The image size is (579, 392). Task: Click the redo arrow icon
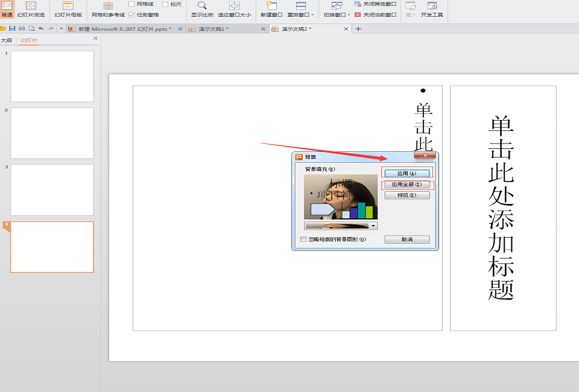51,29
